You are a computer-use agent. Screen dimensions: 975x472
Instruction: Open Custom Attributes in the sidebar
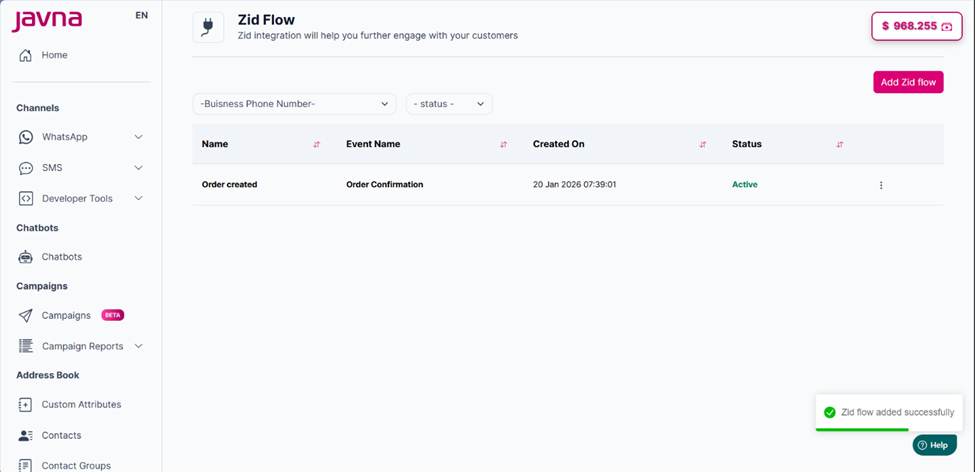81,405
